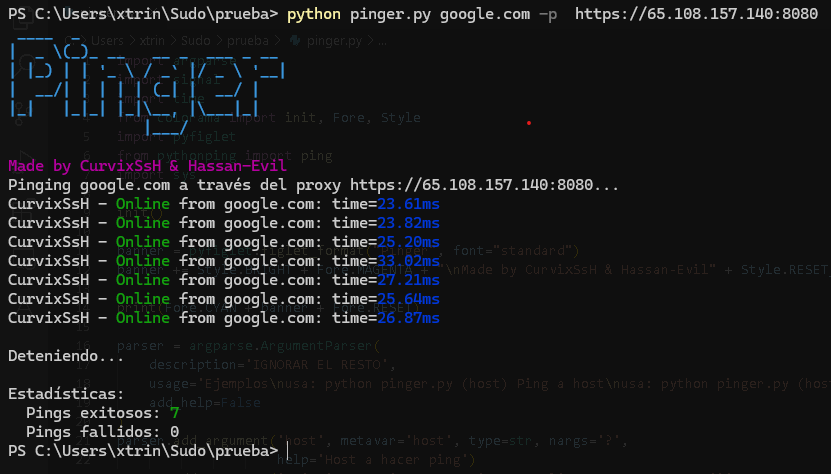The image size is (831, 474).
Task: Click the bottom PowerShell prompt cursor
Action: tap(288, 451)
